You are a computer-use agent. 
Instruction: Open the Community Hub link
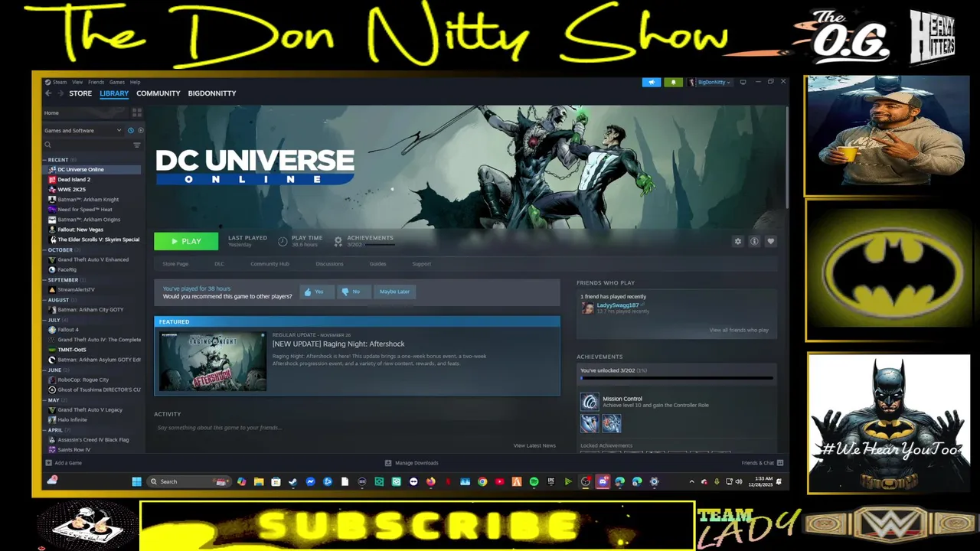pos(269,264)
